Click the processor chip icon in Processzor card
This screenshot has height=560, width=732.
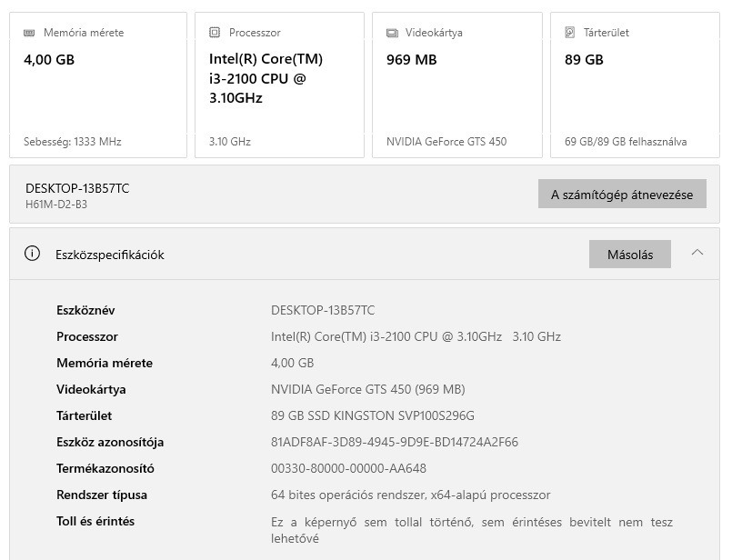[215, 33]
